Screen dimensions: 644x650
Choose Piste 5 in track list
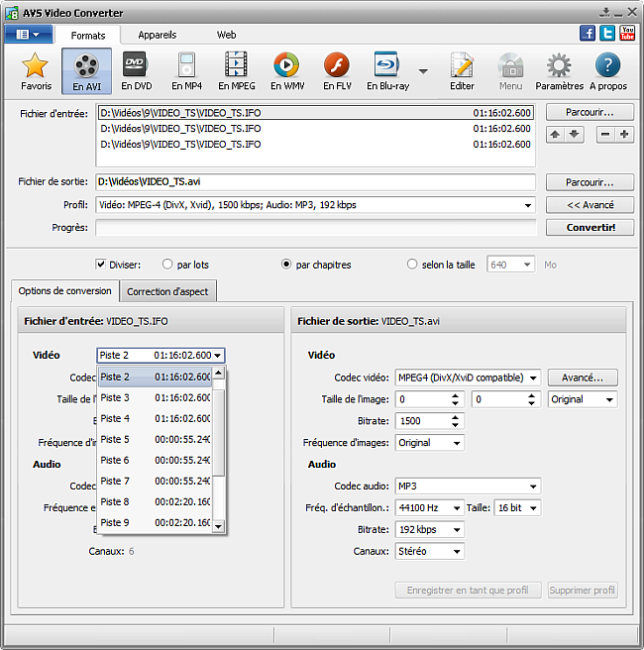(x=155, y=439)
